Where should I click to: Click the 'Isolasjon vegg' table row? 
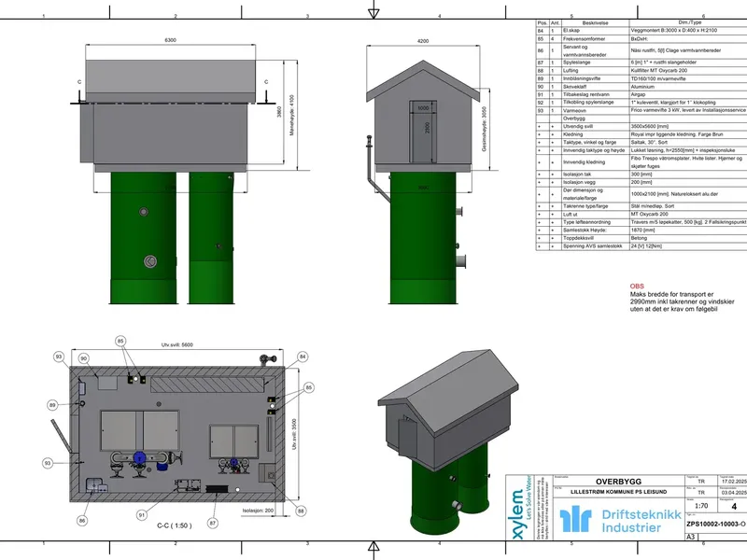[641, 182]
